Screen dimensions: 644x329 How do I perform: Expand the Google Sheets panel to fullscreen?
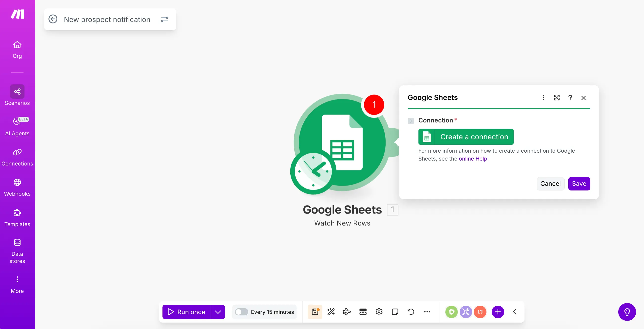(556, 97)
